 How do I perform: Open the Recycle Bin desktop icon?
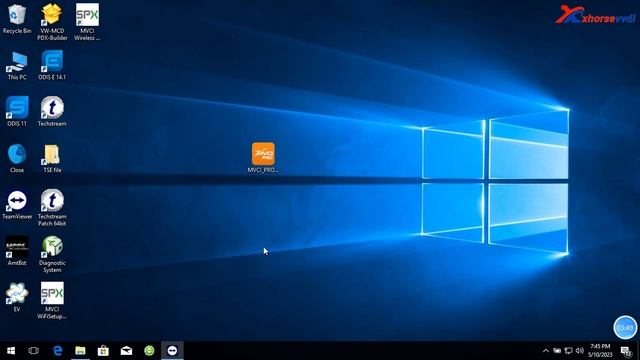[x=17, y=19]
